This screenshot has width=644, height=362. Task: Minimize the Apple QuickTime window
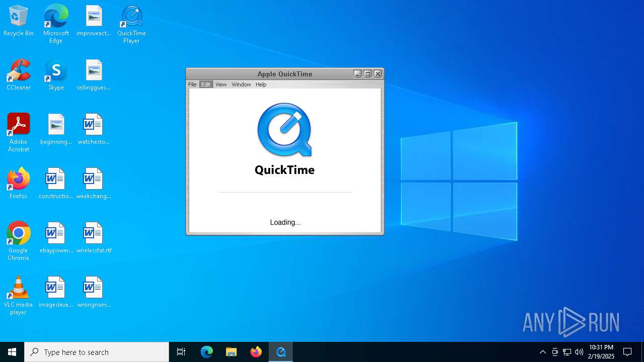[x=358, y=74]
